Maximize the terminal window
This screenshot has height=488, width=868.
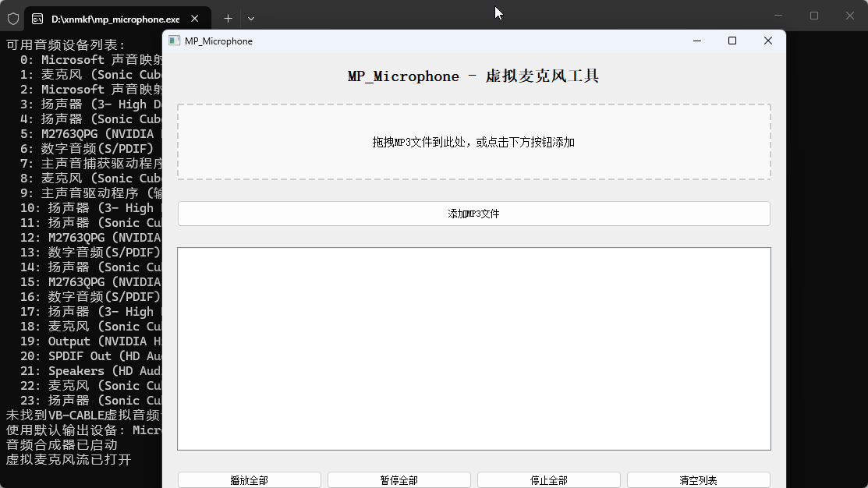(814, 16)
